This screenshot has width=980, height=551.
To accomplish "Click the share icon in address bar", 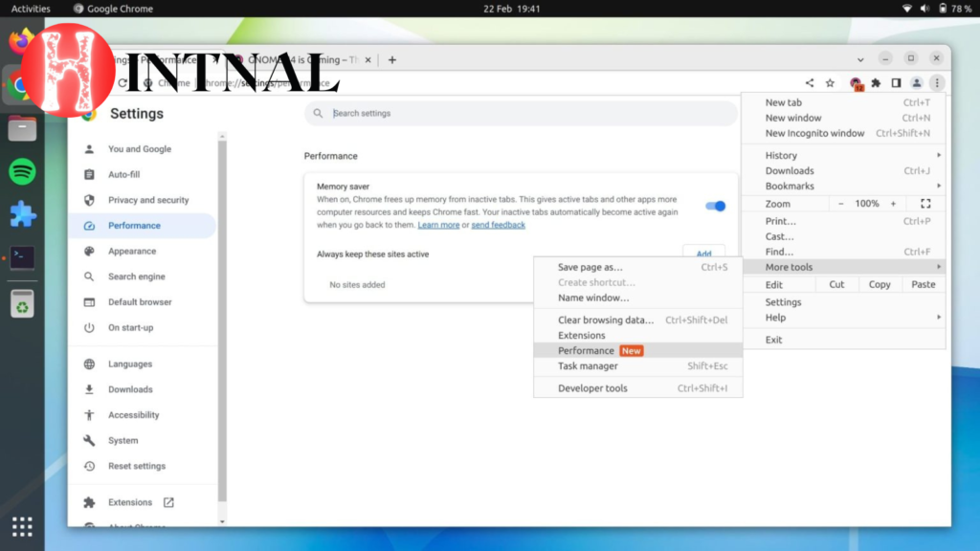I will pos(810,83).
